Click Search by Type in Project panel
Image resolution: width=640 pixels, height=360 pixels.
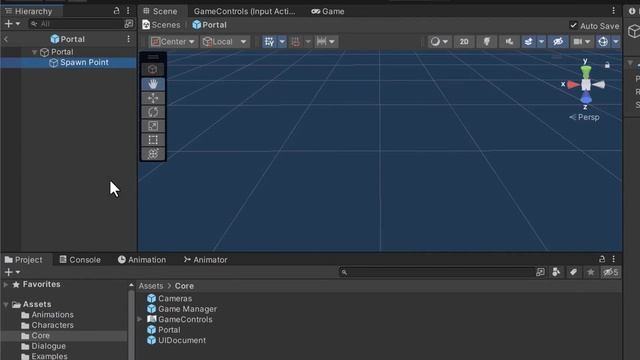click(556, 272)
